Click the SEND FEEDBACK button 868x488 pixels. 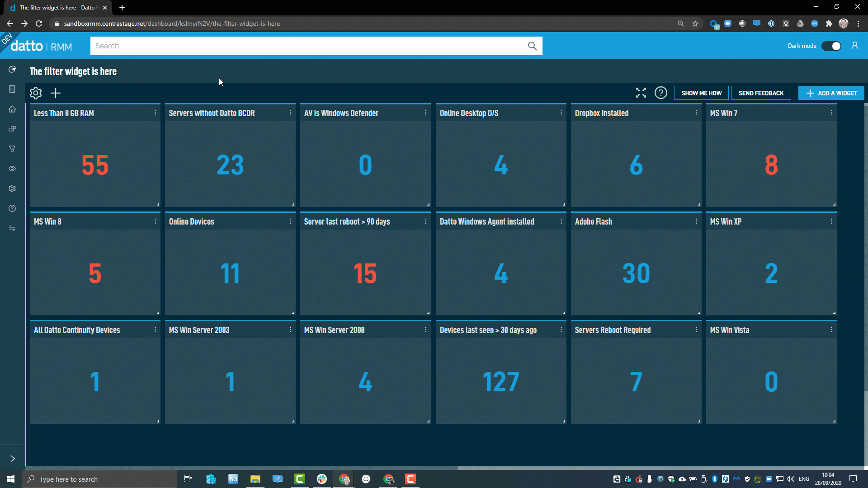pos(761,93)
